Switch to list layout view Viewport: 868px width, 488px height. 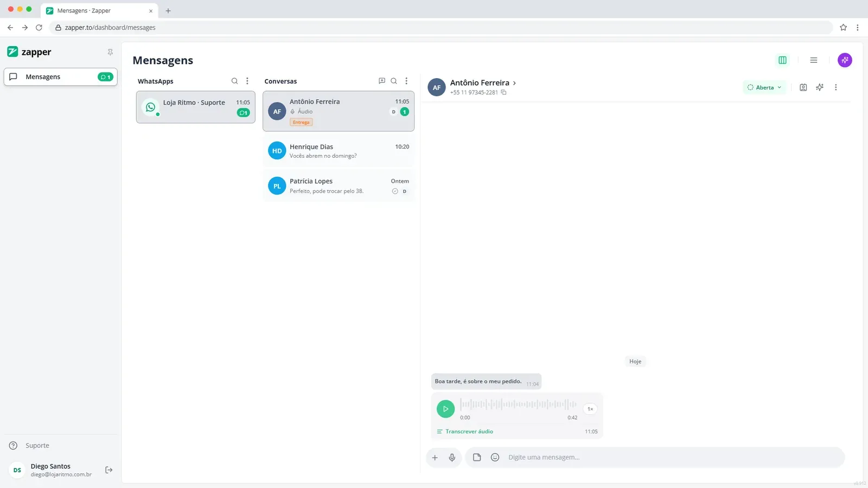tap(814, 60)
